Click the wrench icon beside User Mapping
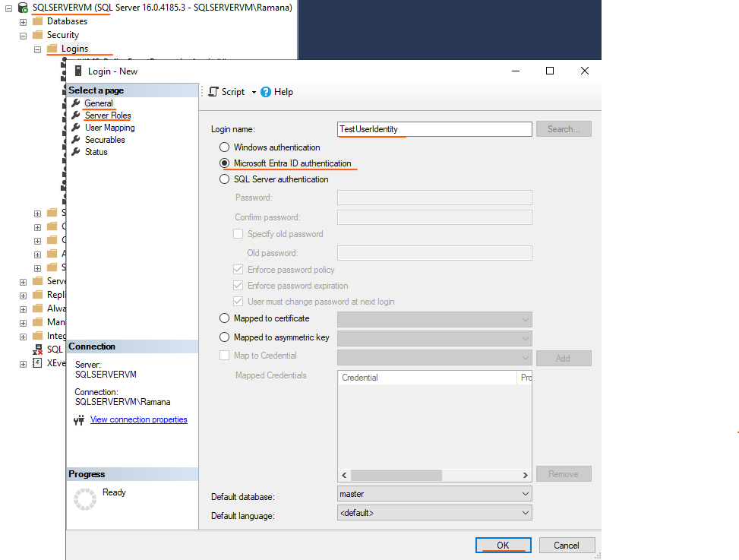 pyautogui.click(x=75, y=128)
